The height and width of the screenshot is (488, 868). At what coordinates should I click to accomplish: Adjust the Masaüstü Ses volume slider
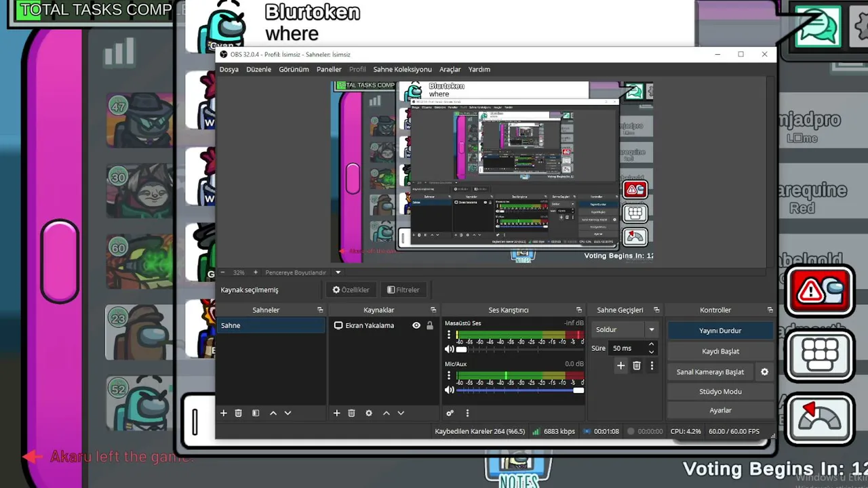tap(520, 350)
